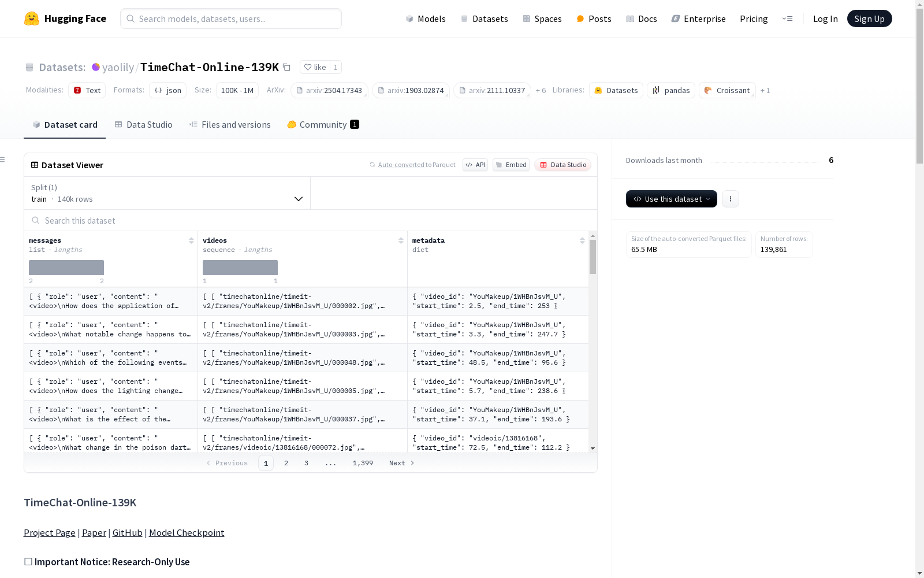Select row with videoic/13816168 metadata
The width and height of the screenshot is (924, 578).
click(306, 441)
